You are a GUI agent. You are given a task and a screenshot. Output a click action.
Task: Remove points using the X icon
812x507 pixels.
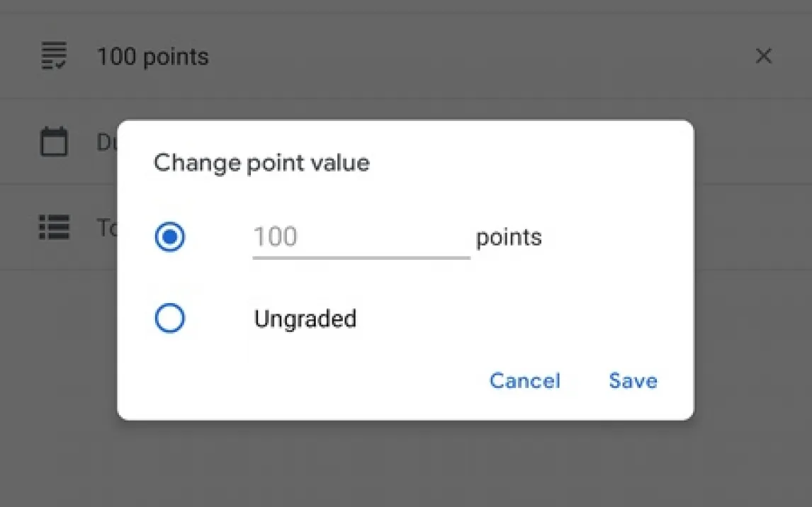coord(763,56)
